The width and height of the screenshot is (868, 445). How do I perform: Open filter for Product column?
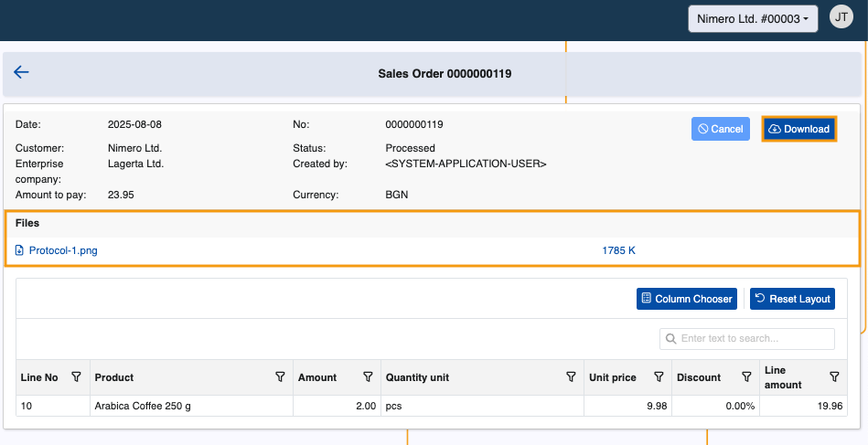click(280, 377)
